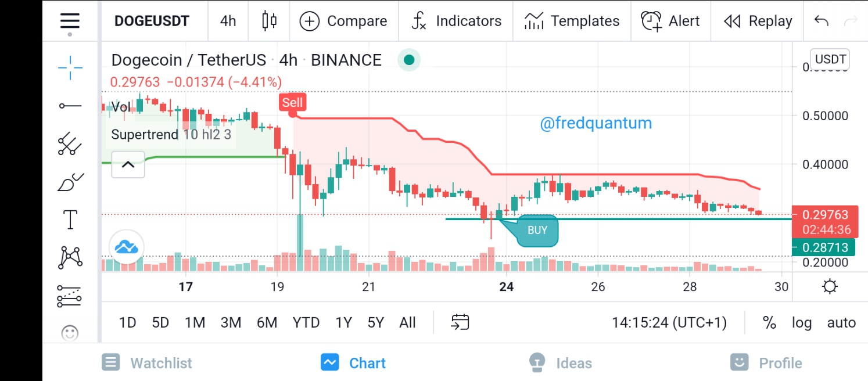The height and width of the screenshot is (381, 868).
Task: Toggle log scale mode
Action: 802,322
